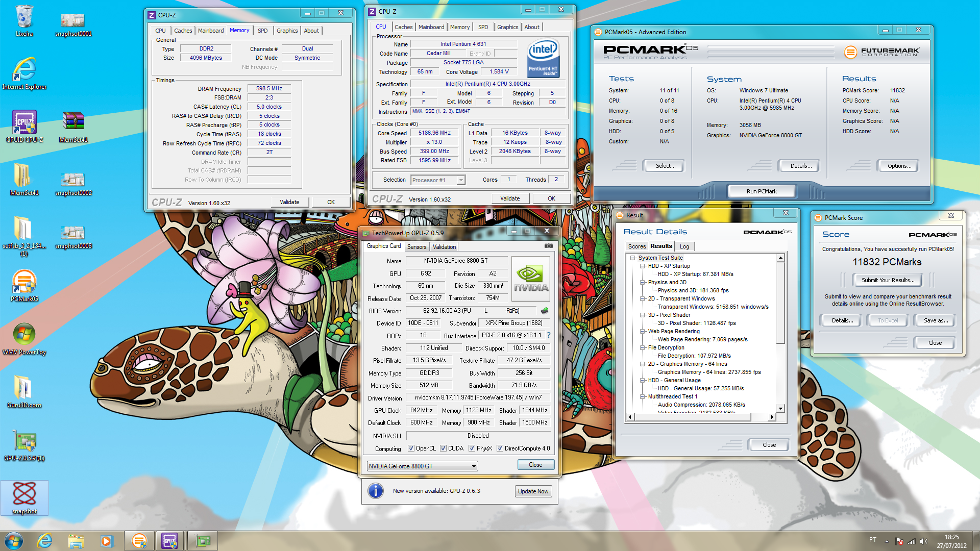The height and width of the screenshot is (551, 980).
Task: Collapse the System Test Suite tree node
Action: point(633,258)
